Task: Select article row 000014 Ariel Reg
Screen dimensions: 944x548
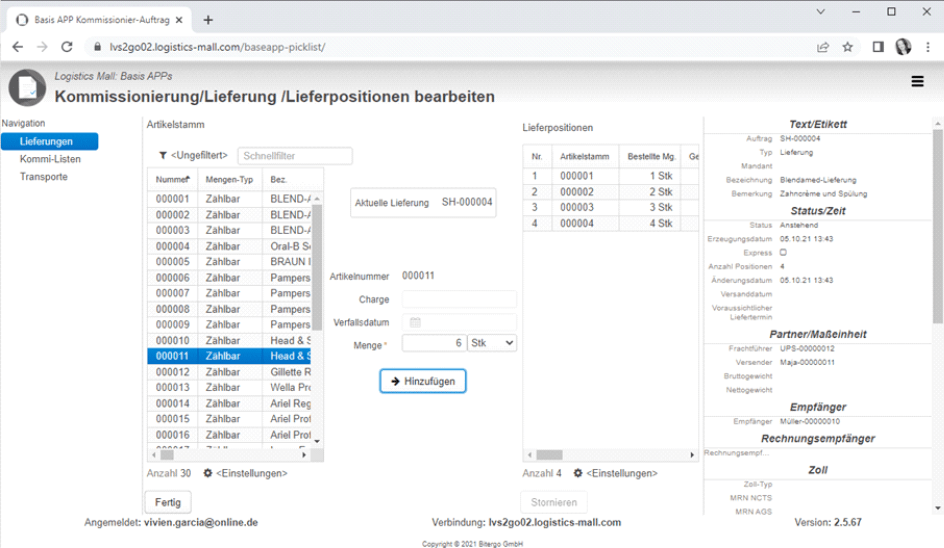Action: 229,403
